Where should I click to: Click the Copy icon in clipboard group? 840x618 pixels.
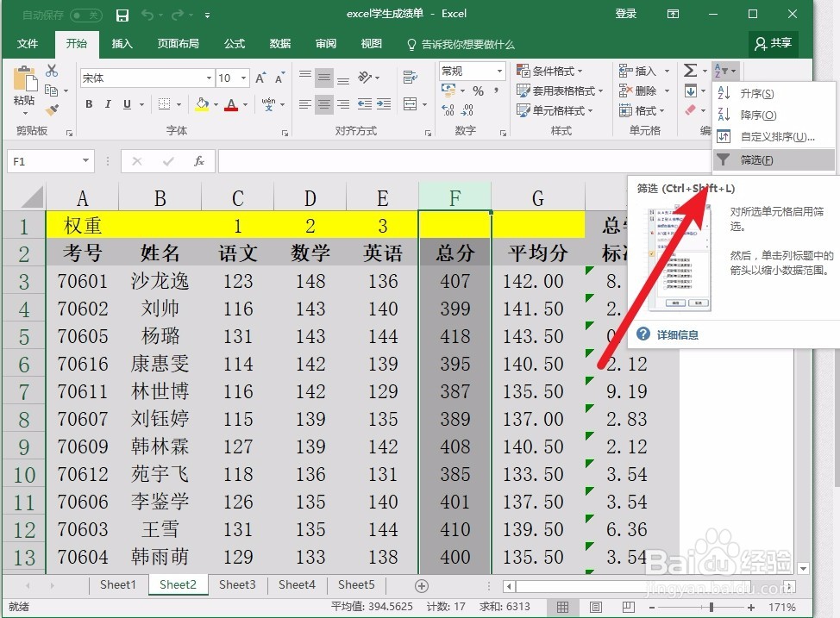point(52,91)
